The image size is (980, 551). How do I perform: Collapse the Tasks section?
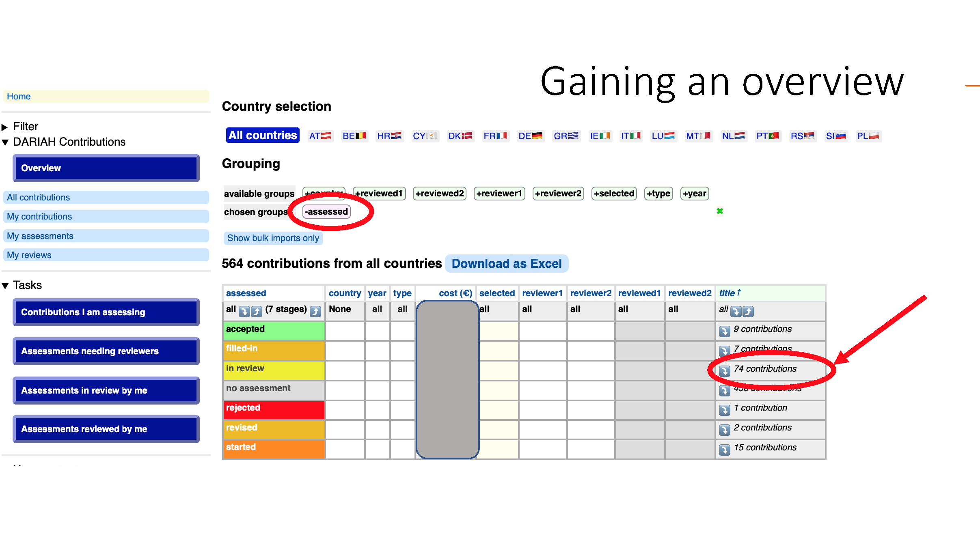[22, 285]
